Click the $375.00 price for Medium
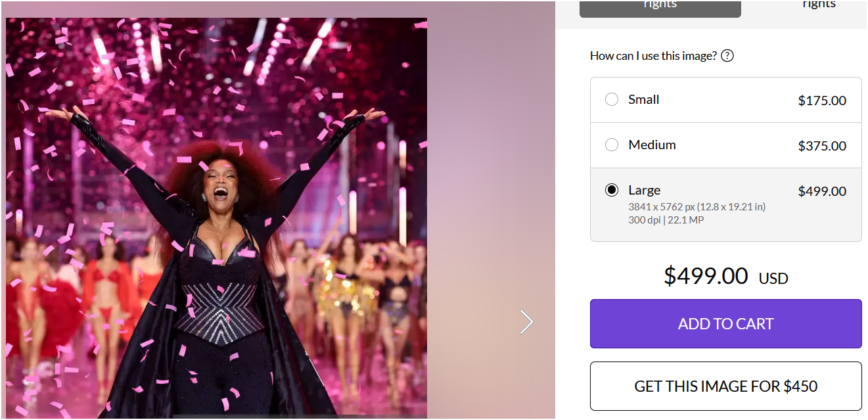The width and height of the screenshot is (868, 420). [x=821, y=146]
